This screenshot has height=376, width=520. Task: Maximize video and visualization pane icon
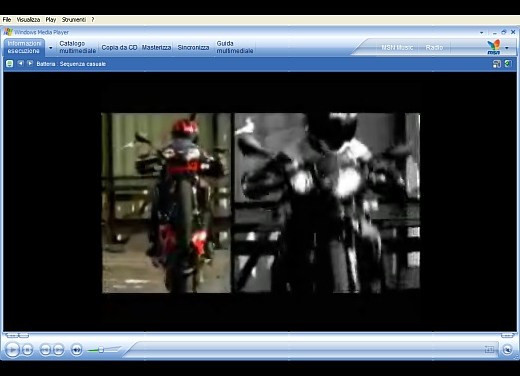coord(497,64)
